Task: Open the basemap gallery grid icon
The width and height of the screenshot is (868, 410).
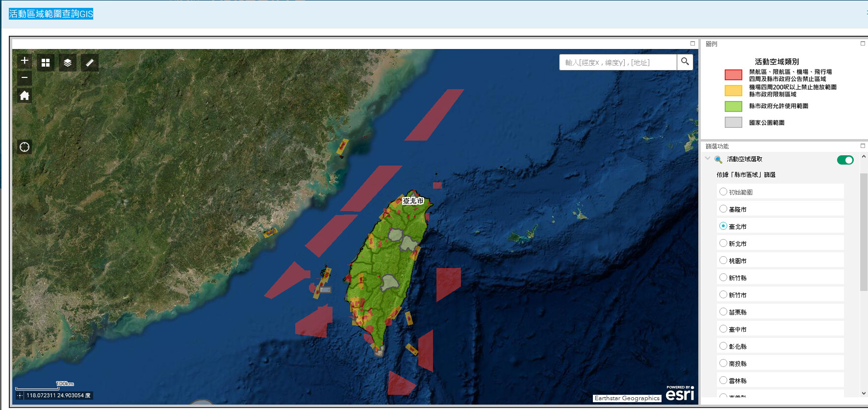Action: [x=46, y=63]
